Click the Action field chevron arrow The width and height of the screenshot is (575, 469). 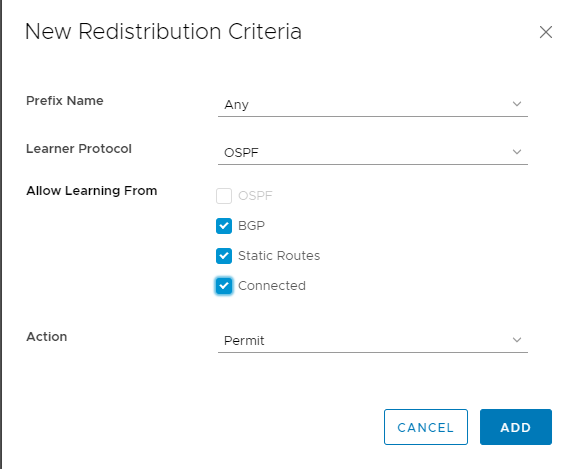(x=517, y=340)
